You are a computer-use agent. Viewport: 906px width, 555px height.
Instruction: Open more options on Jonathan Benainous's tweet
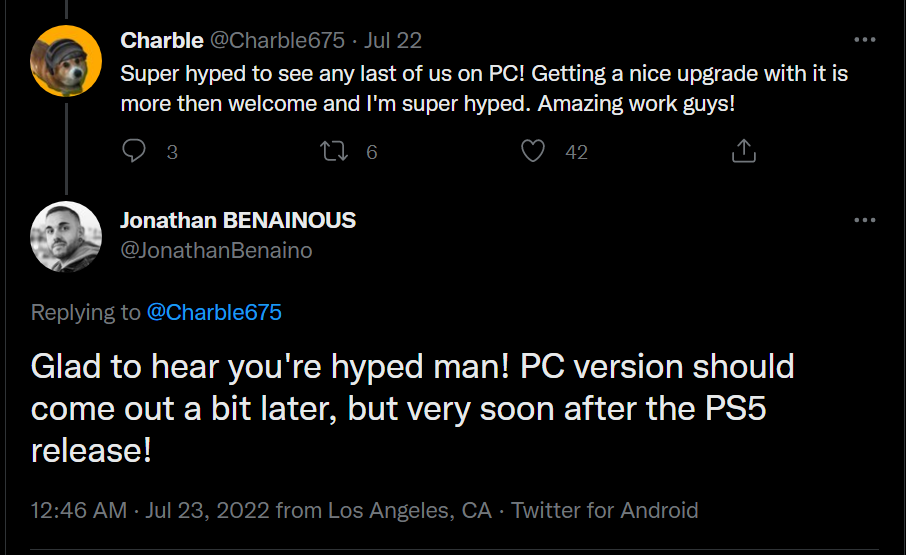pos(863,220)
